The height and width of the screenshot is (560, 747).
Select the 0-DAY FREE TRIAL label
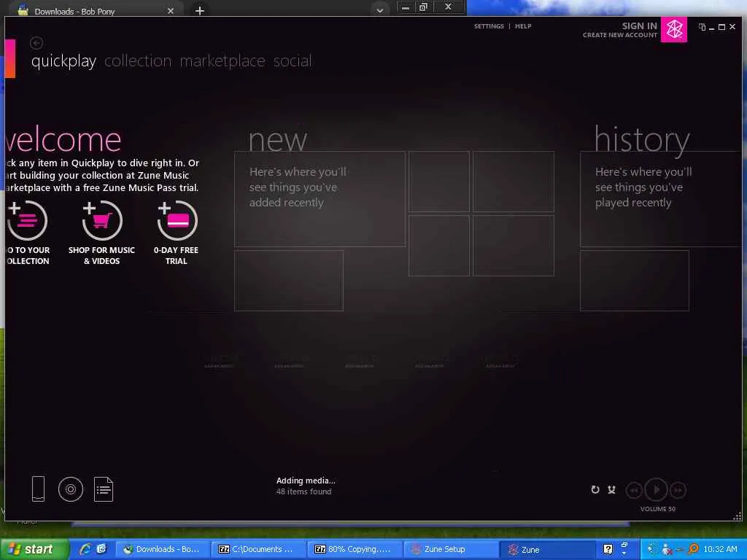176,255
